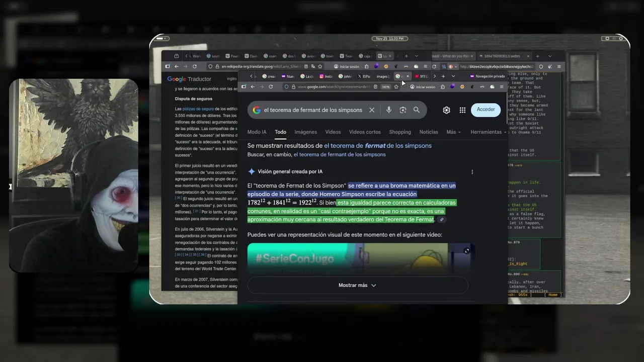This screenshot has width=644, height=362.
Task: Open the Google window hamburger menu
Action: point(502,86)
